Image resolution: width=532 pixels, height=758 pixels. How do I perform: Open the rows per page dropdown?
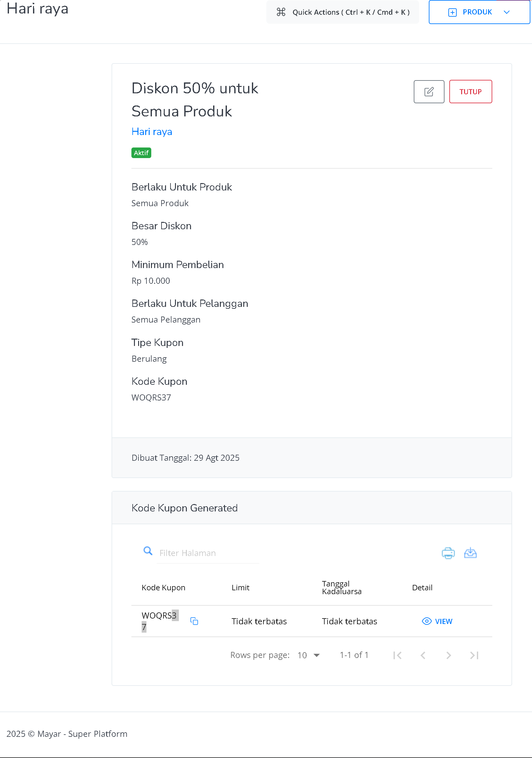[309, 655]
